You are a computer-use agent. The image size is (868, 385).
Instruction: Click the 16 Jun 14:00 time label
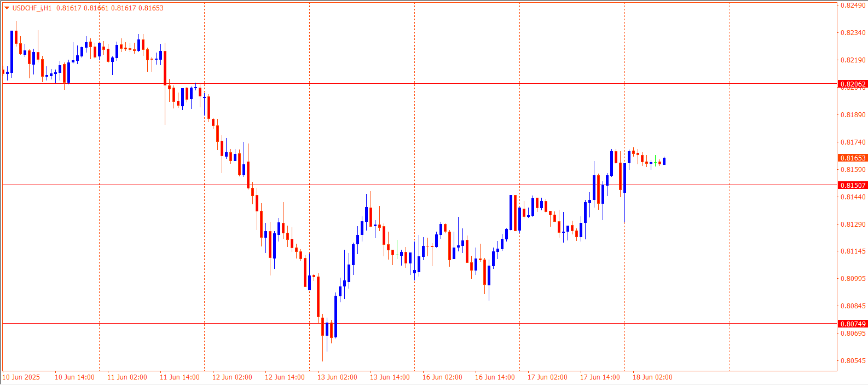point(495,377)
